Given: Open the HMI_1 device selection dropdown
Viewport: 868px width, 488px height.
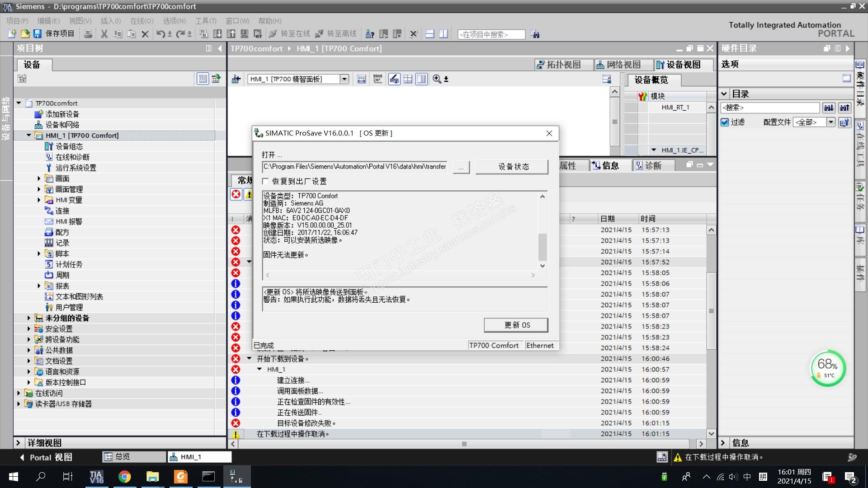Looking at the screenshot, I should (344, 79).
